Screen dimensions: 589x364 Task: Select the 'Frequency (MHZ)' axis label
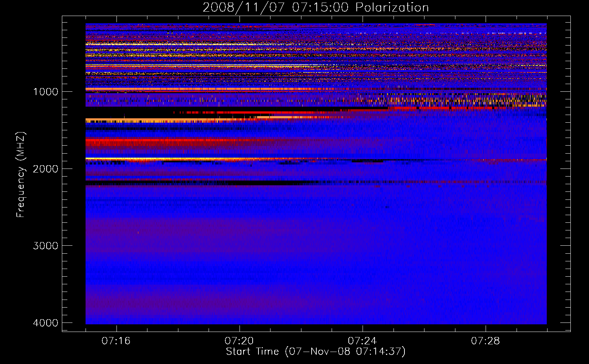[x=21, y=175]
